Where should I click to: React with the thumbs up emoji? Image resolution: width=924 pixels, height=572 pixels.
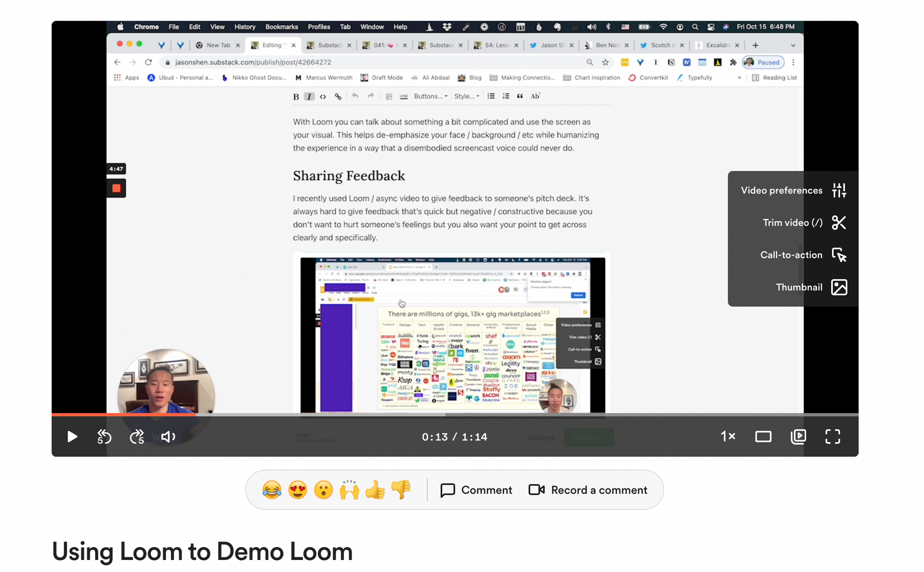(x=375, y=490)
